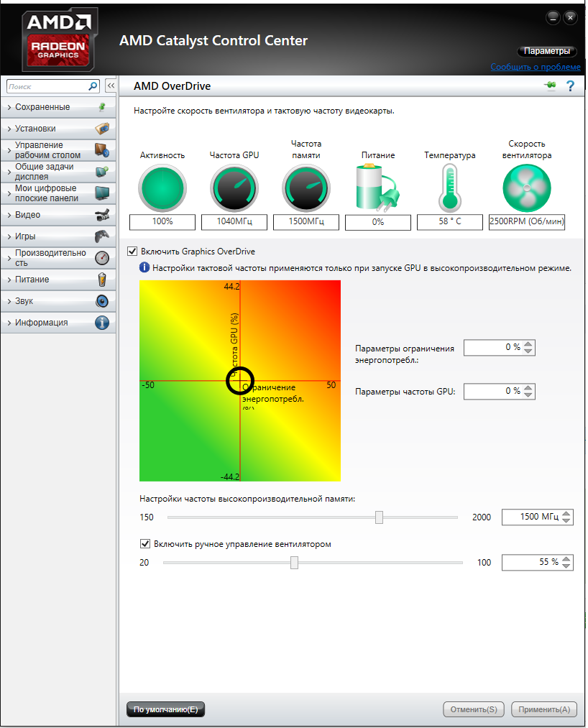The image size is (588, 728).
Task: Expand the Игры sidebar section
Action: pos(58,236)
